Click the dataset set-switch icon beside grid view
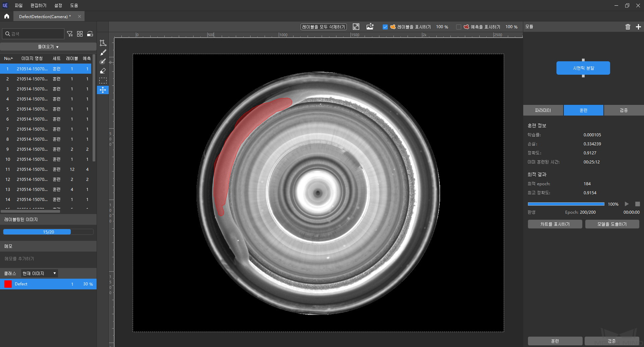 pos(90,34)
